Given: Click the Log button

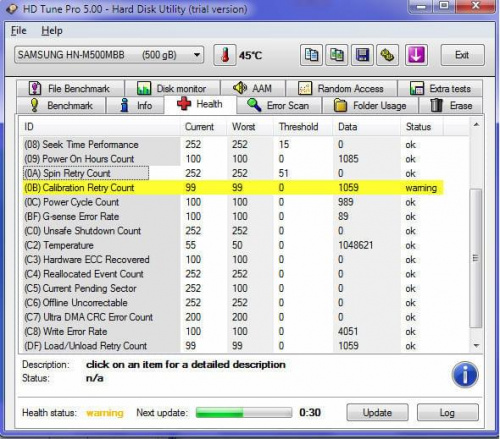Looking at the screenshot, I should 447,413.
